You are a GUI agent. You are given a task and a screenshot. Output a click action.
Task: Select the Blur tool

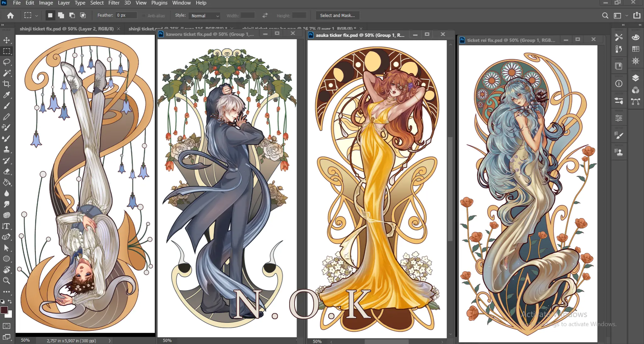pos(7,193)
